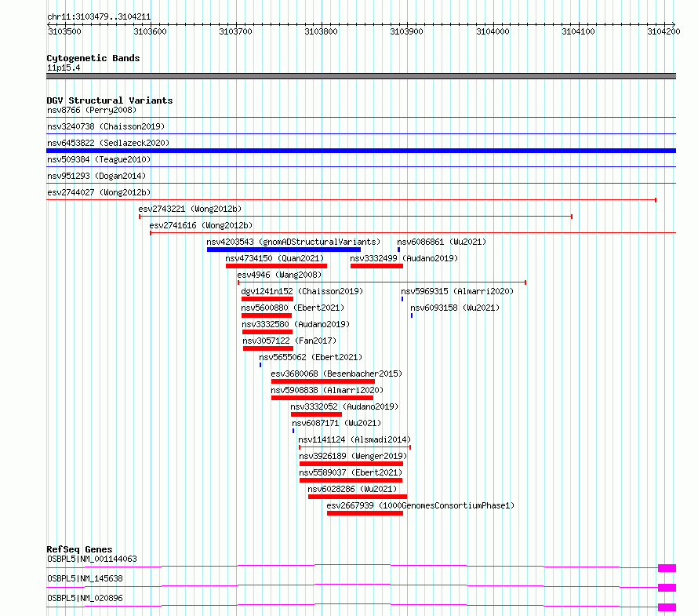Open nsv5589037 (Ebert2021) variant
This screenshot has height=616, width=698.
click(351, 472)
